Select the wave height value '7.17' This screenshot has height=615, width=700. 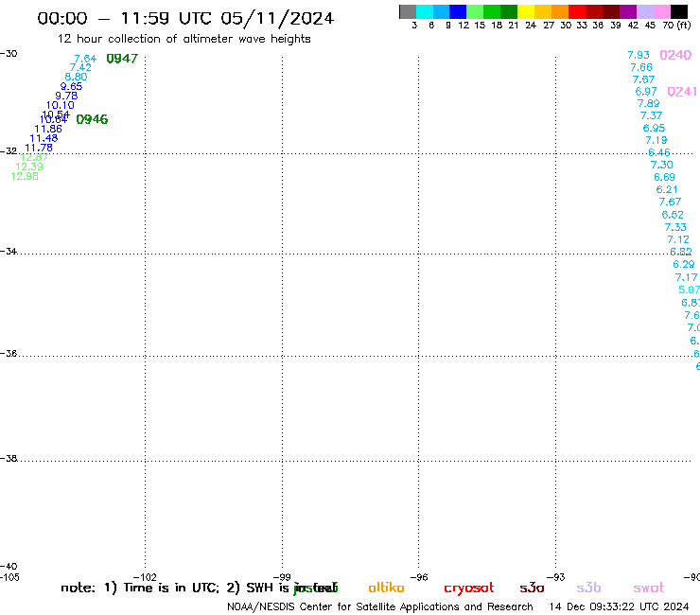pyautogui.click(x=686, y=277)
